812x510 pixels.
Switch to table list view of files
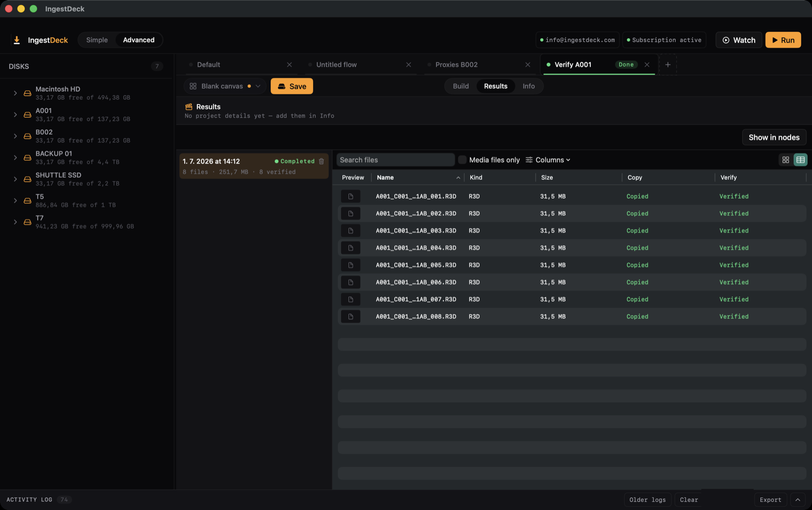tap(800, 160)
